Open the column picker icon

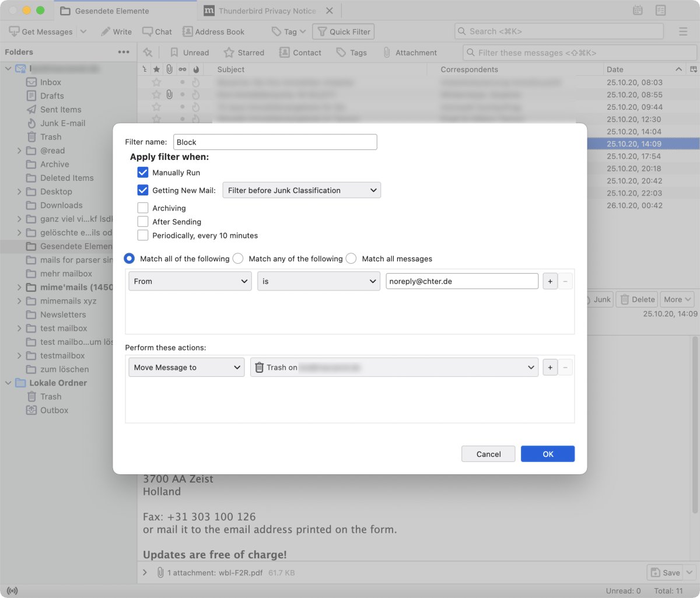point(693,69)
